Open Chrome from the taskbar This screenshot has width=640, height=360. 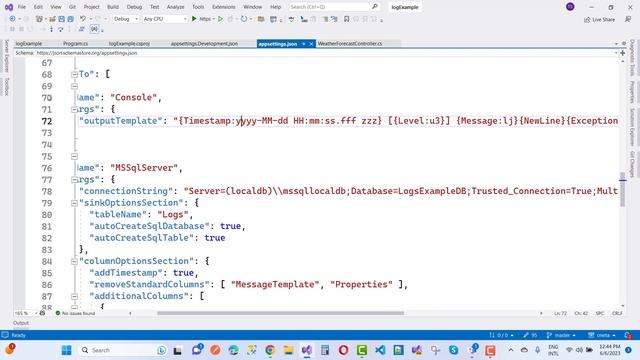(x=270, y=350)
